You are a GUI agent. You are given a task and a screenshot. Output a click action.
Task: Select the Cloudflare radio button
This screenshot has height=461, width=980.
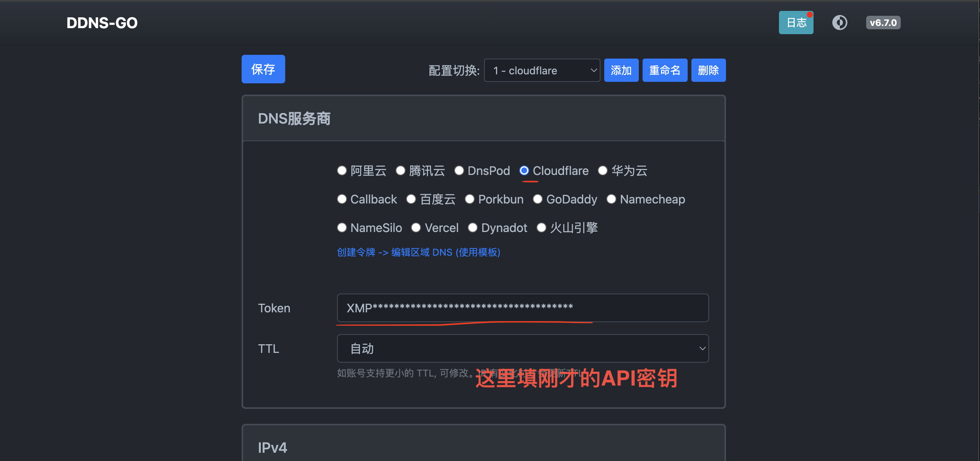tap(524, 171)
